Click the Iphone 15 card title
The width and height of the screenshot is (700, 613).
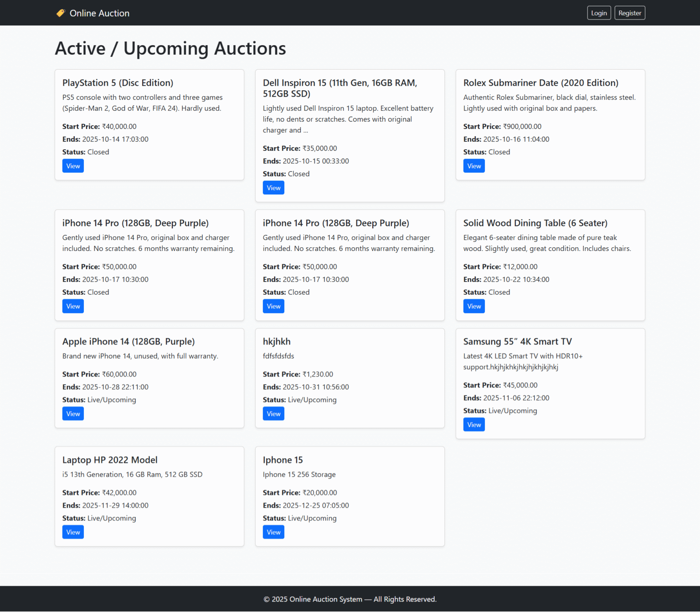[283, 460]
